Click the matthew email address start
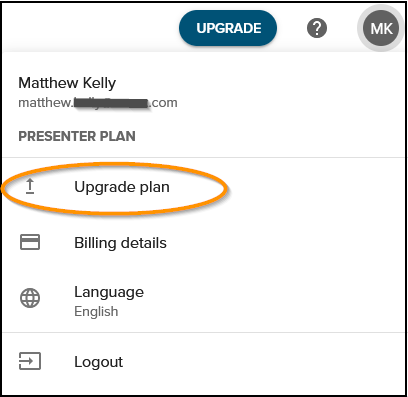The image size is (408, 397). click(44, 103)
